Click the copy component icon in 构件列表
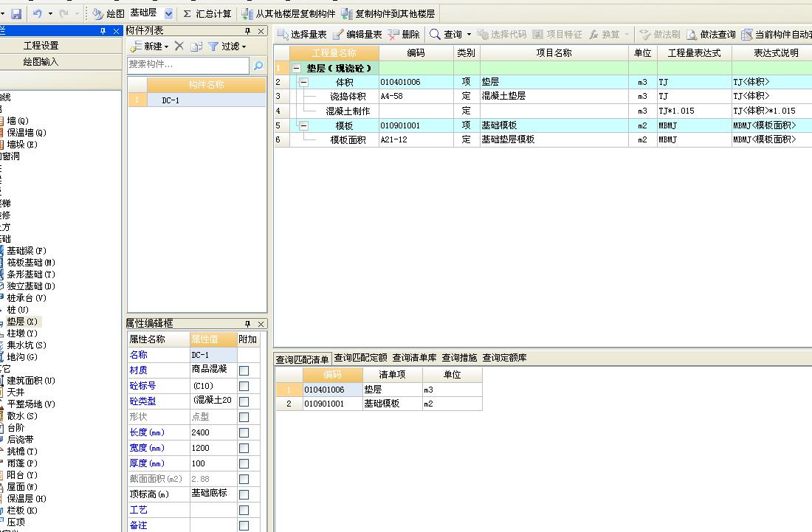Viewport: 812px width, 532px height. pos(196,46)
